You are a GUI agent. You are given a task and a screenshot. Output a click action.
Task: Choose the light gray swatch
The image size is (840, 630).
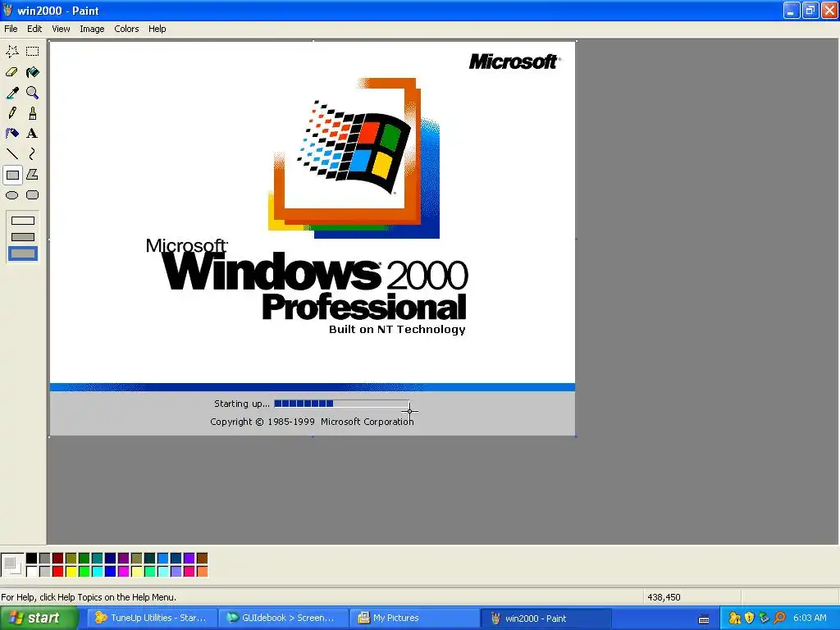coord(44,572)
